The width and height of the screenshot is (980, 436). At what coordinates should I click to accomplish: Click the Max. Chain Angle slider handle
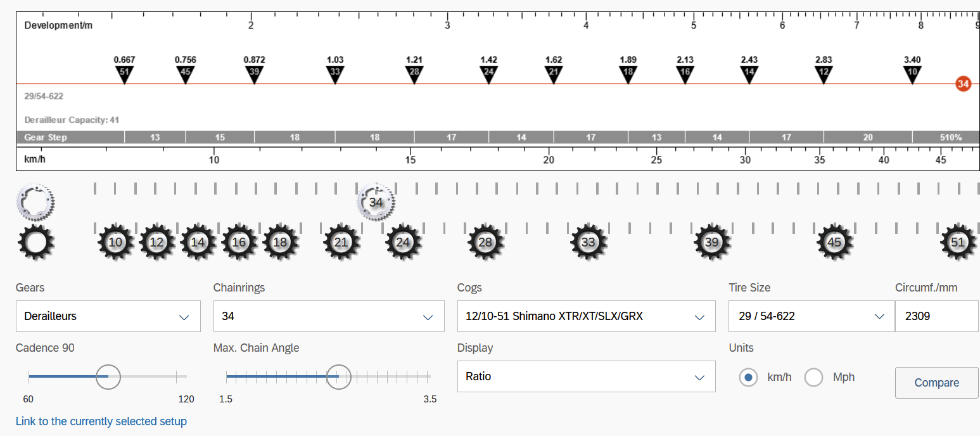[339, 376]
